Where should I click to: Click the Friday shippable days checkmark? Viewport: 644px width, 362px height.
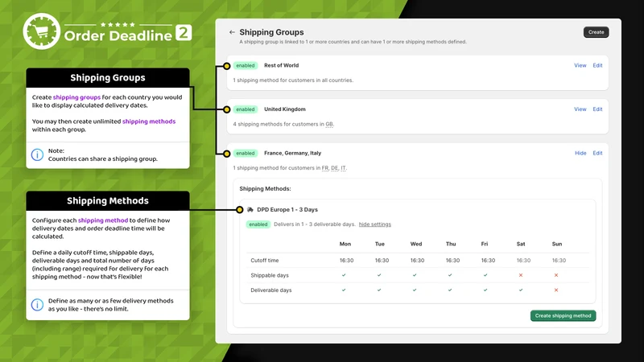485,275
